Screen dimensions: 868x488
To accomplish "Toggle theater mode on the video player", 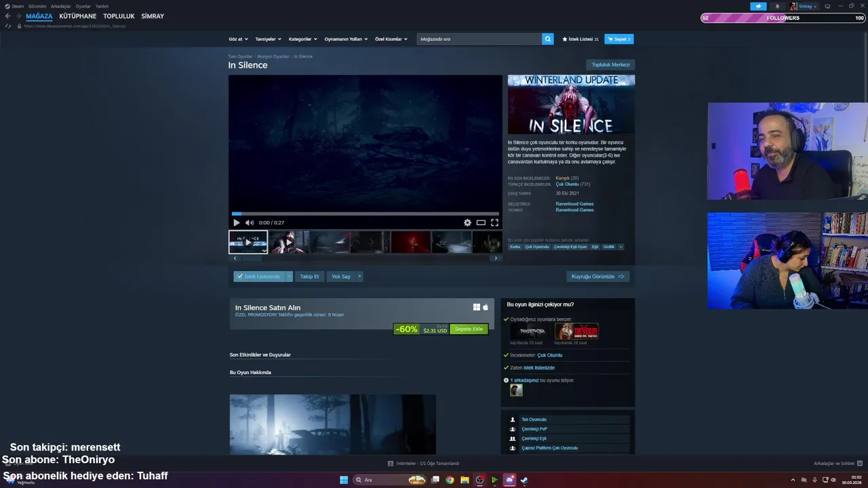I will [481, 222].
